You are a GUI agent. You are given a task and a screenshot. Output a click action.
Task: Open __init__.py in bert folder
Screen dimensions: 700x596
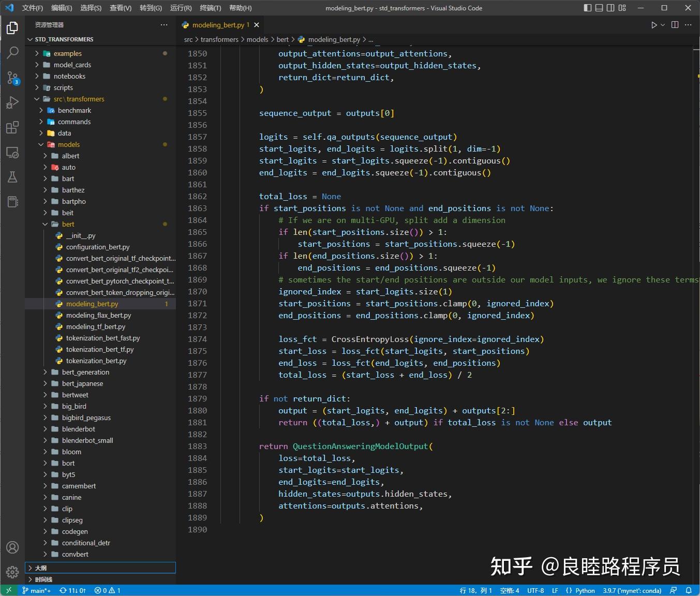[x=100, y=235]
